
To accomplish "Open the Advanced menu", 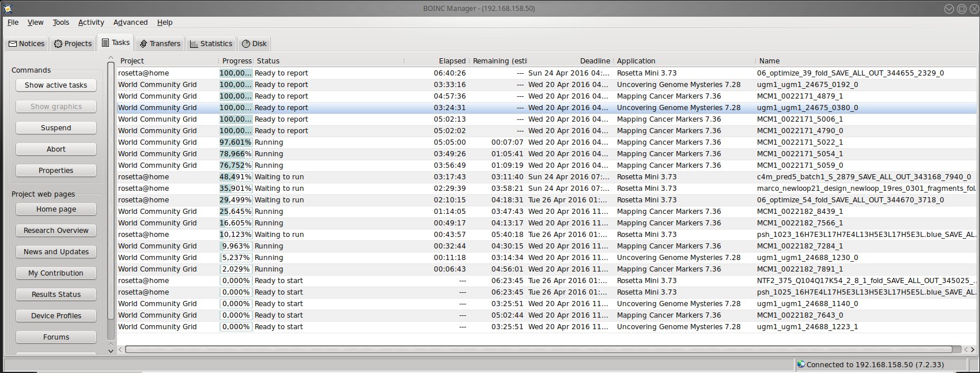I will tap(130, 22).
